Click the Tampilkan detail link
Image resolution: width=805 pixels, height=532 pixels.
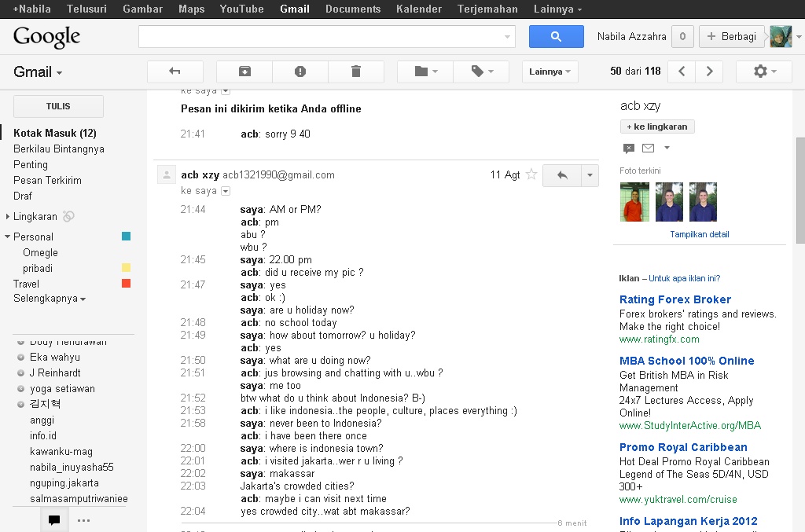[x=699, y=234]
